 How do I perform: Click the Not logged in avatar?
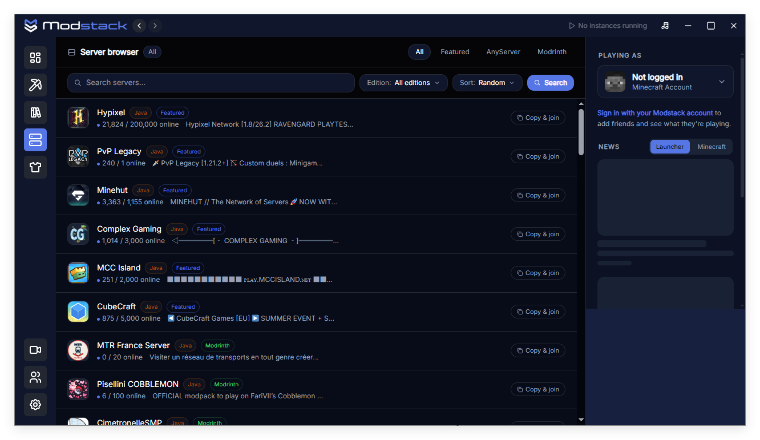coord(615,82)
